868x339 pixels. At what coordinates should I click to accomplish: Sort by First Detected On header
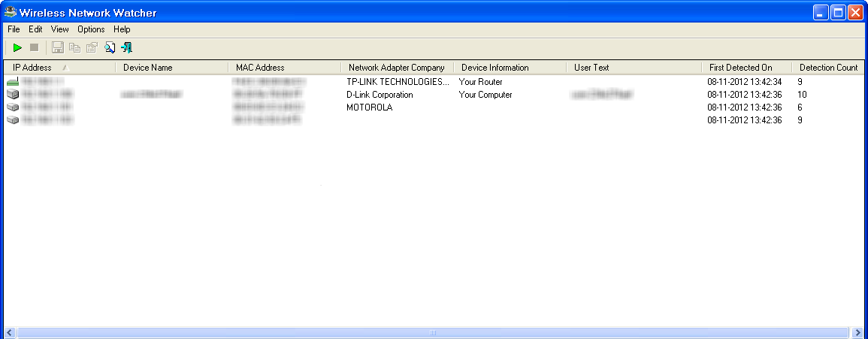pyautogui.click(x=747, y=68)
